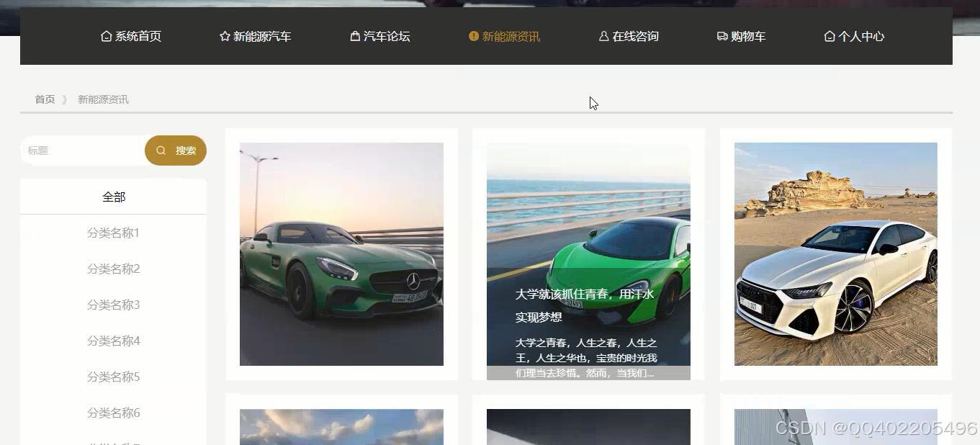Open the green Mercedes news thumbnail
980x445 pixels.
[x=341, y=254]
